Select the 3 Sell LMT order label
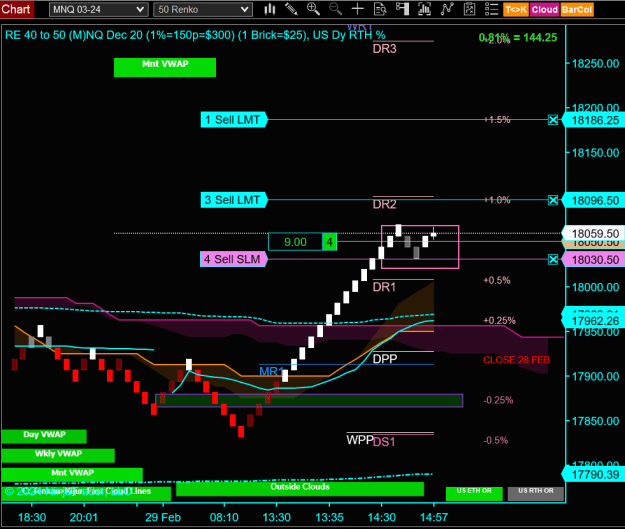This screenshot has width=625, height=529. pyautogui.click(x=234, y=200)
